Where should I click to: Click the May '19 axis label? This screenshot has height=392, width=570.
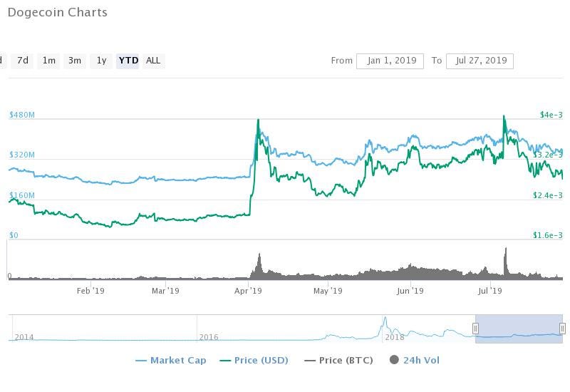point(328,291)
